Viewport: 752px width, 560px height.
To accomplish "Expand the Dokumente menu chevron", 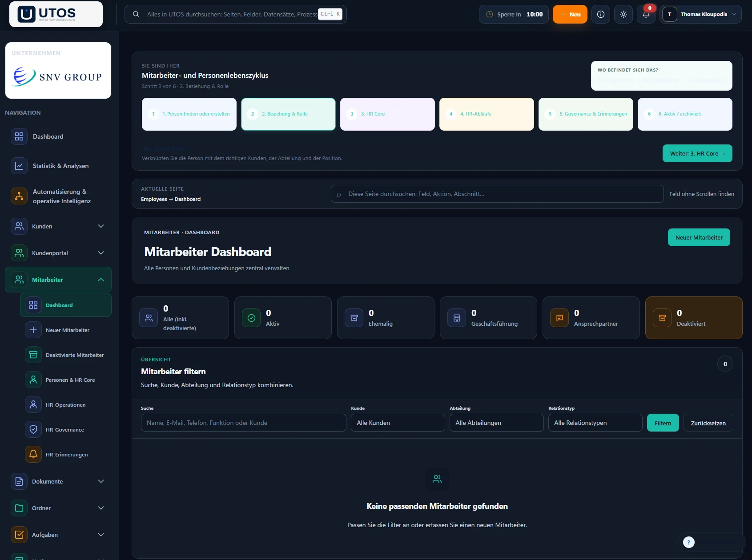I will 101,481.
